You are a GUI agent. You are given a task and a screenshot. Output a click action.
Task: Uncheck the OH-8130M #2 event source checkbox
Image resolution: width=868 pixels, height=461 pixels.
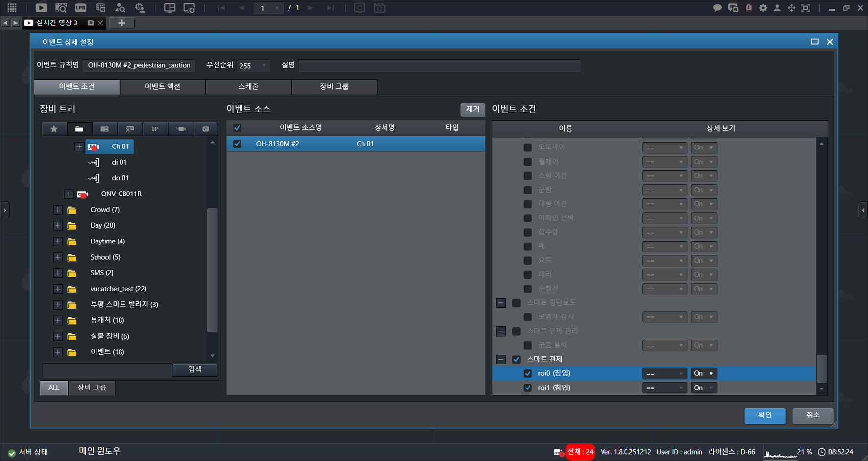237,144
